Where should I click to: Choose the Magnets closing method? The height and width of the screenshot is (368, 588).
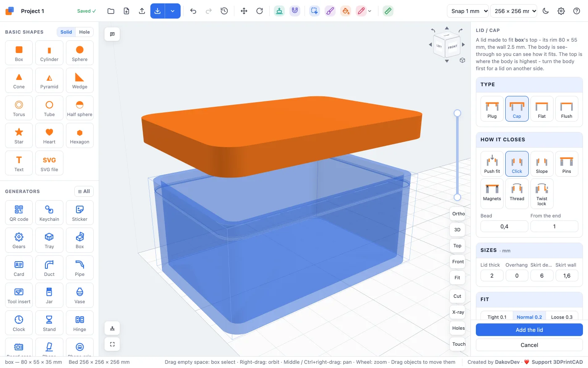pos(492,193)
